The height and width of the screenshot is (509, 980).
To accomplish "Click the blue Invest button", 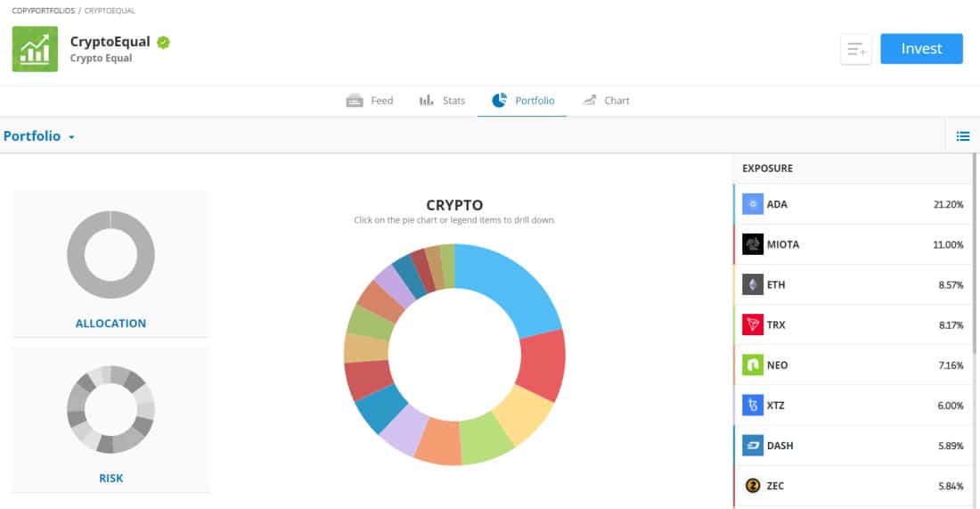I will pyautogui.click(x=921, y=49).
